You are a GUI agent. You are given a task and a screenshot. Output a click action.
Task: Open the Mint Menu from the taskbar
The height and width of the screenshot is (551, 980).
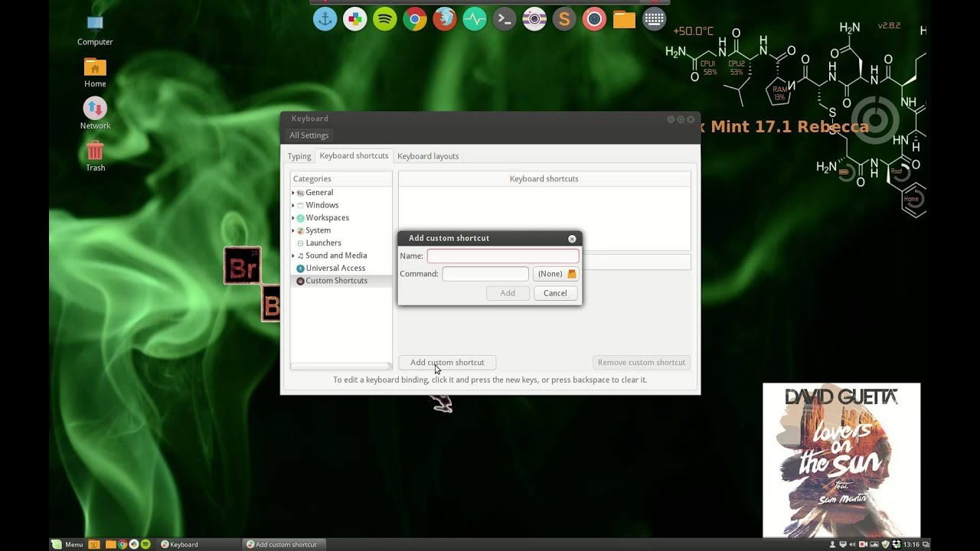[x=67, y=544]
